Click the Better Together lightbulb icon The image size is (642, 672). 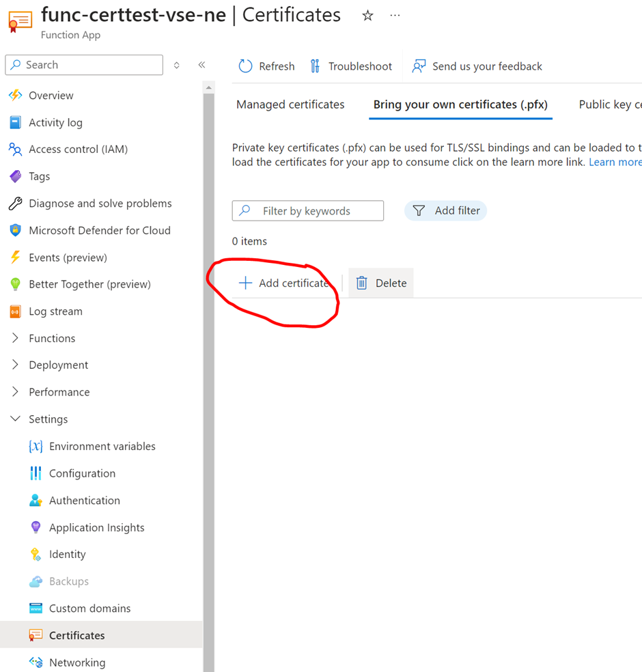click(16, 284)
